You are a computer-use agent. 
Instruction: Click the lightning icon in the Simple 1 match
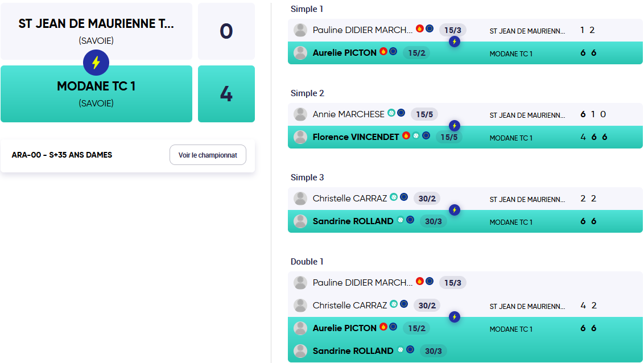point(454,42)
